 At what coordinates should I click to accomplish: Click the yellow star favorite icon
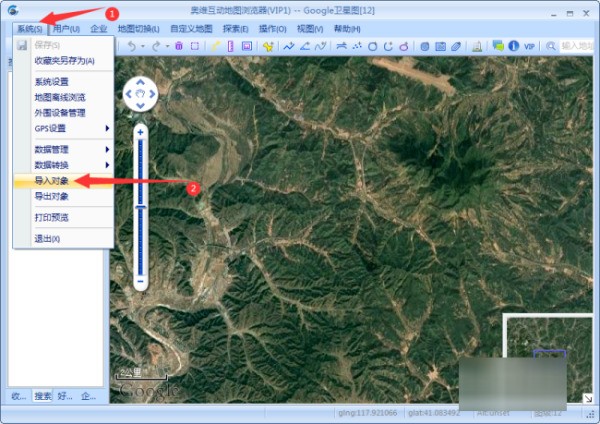267,46
